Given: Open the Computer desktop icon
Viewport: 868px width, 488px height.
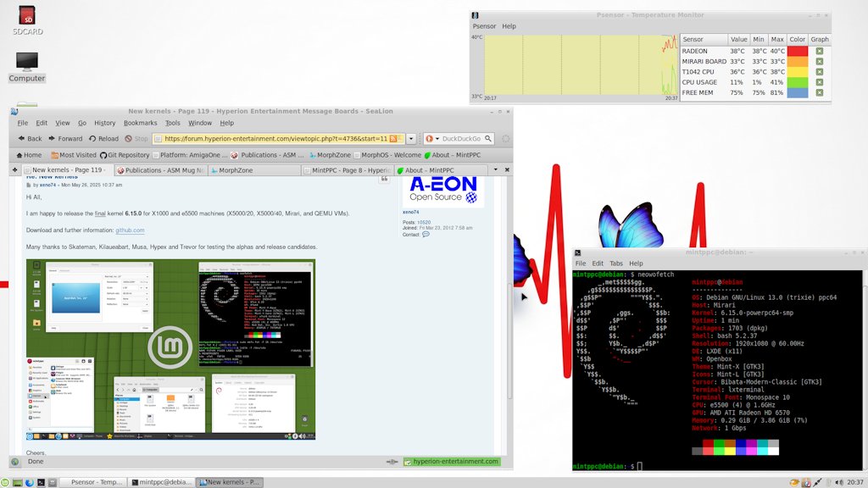Looking at the screenshot, I should 26,68.
